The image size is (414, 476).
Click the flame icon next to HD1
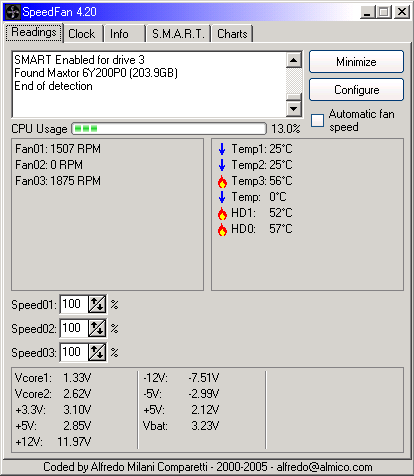tap(222, 213)
